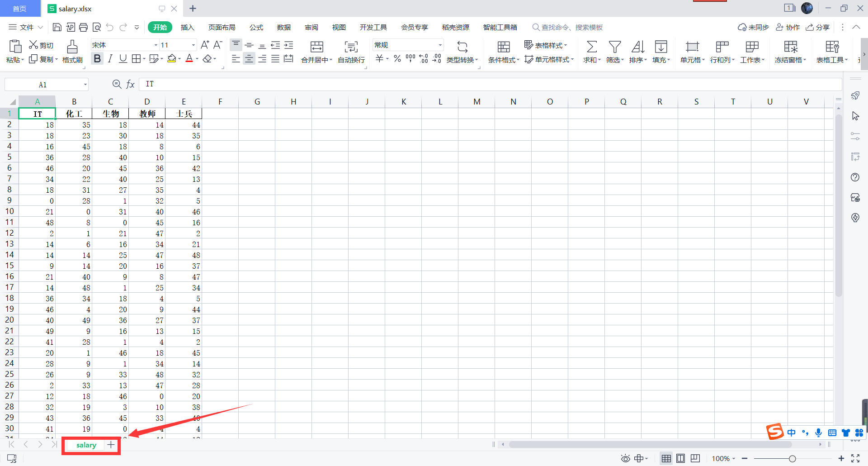868x466 pixels.
Task: Increase font size with A+ icon
Action: pos(205,45)
